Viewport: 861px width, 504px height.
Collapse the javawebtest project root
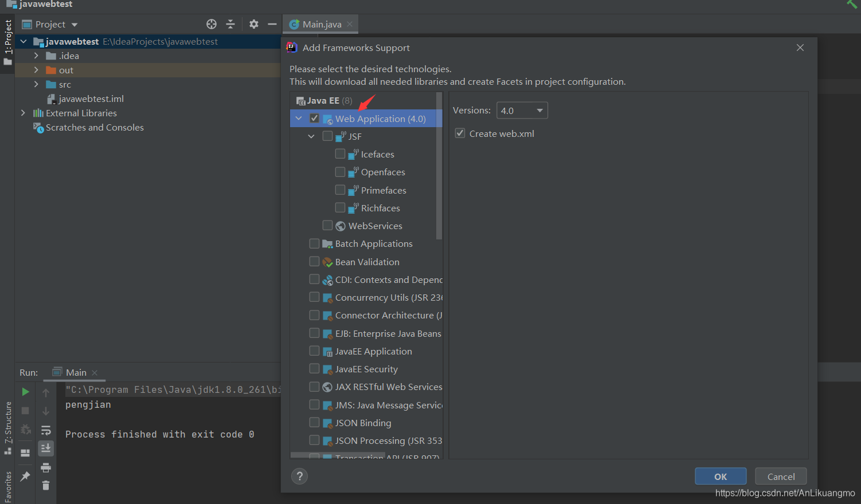(x=24, y=41)
